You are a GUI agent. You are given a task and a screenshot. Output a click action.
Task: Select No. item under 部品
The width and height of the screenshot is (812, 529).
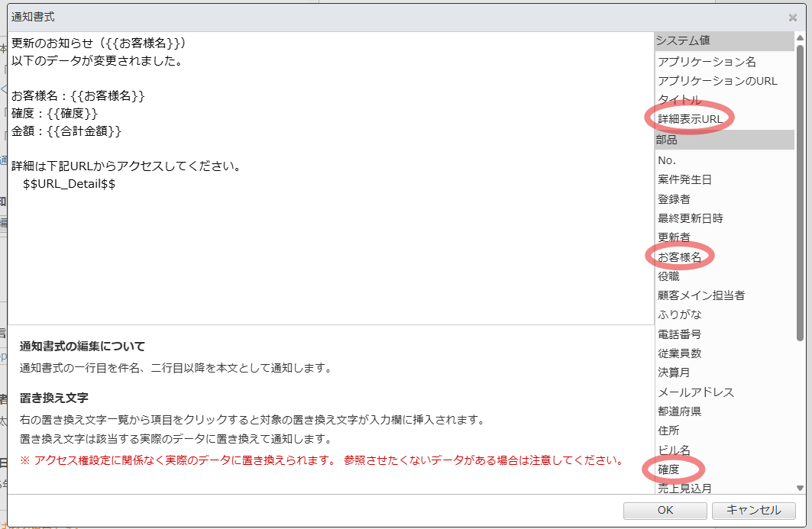click(x=667, y=160)
